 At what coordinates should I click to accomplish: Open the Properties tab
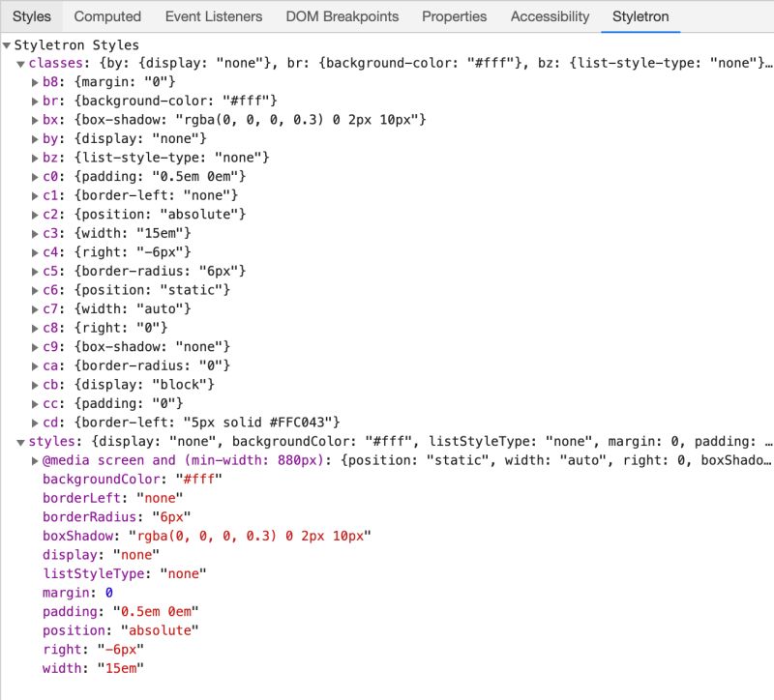click(x=454, y=16)
